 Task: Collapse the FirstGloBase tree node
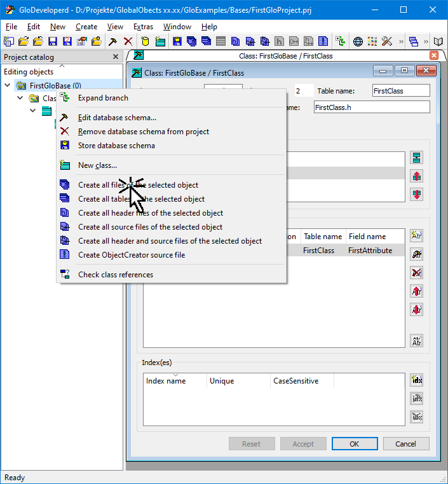pyautogui.click(x=8, y=85)
